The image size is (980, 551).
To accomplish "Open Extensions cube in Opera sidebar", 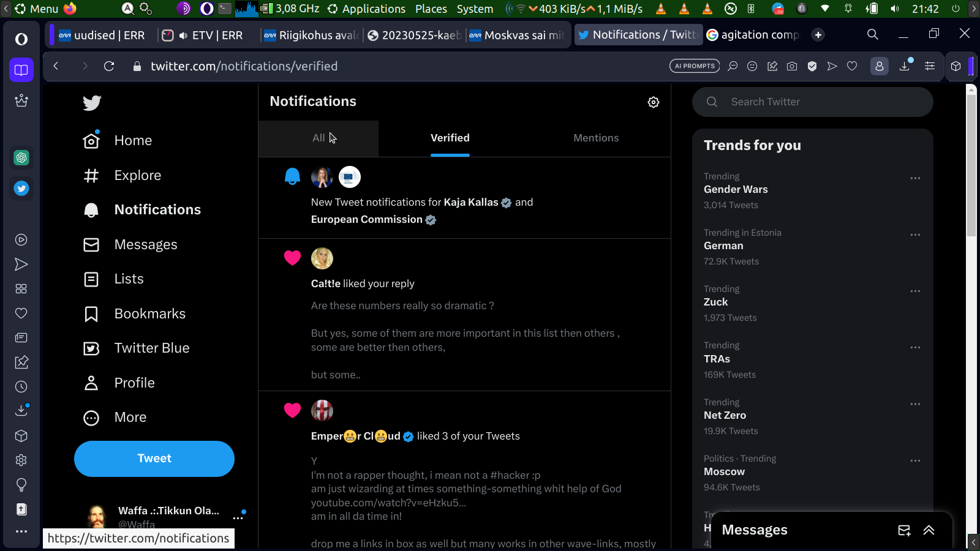I will pos(21,436).
